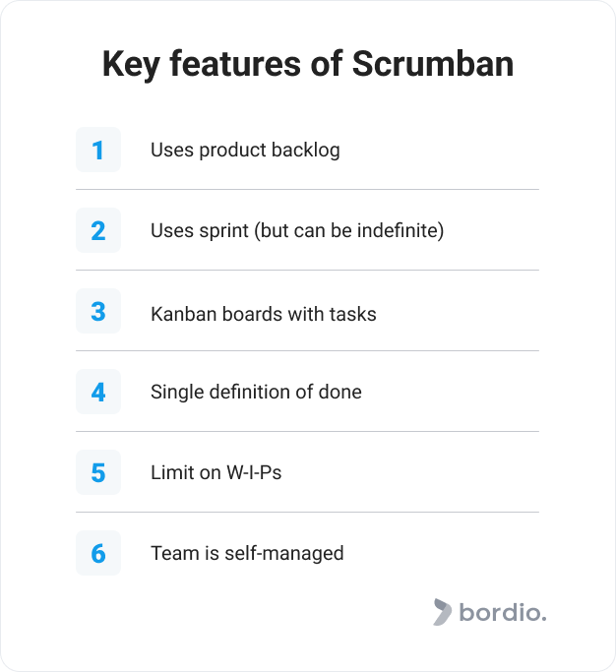Click the number 5 badge
Screen dimensions: 616x672
pos(98,472)
